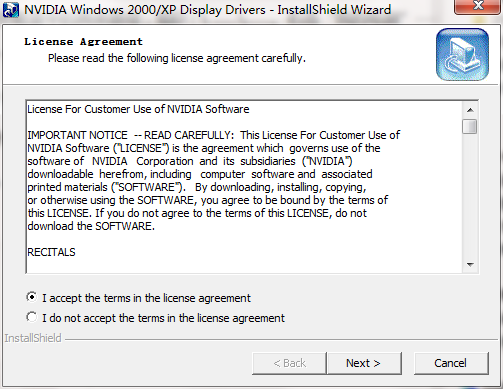503x389 pixels.
Task: Close the InstallShield Wizard window
Action: coord(478,6)
